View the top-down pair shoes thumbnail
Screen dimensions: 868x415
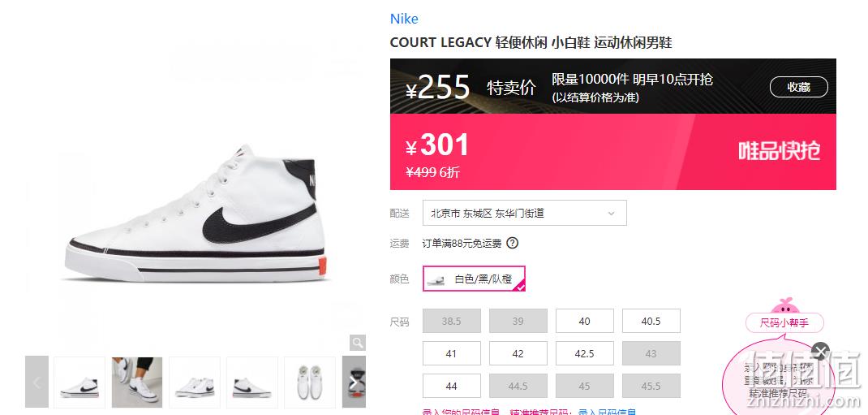click(309, 383)
